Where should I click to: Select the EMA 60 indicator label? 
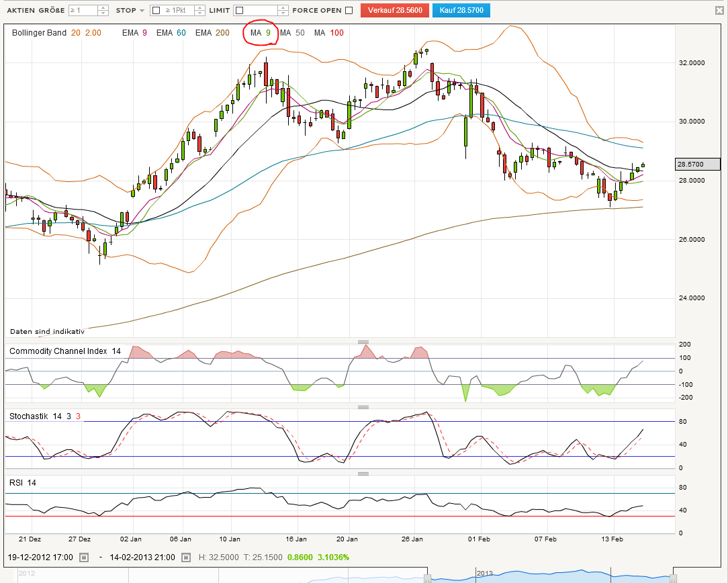[x=171, y=32]
